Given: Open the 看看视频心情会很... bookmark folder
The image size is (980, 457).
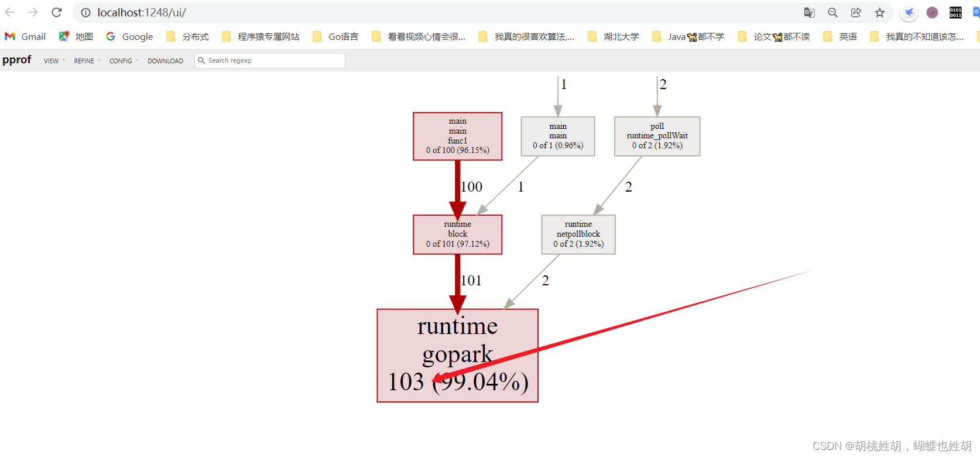Looking at the screenshot, I should [419, 36].
